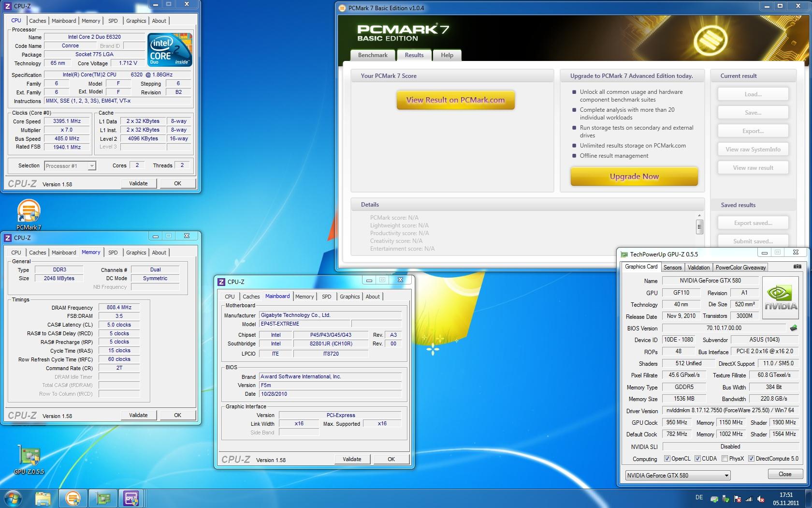Click the Intel Core 2 Duo logo

[x=170, y=49]
